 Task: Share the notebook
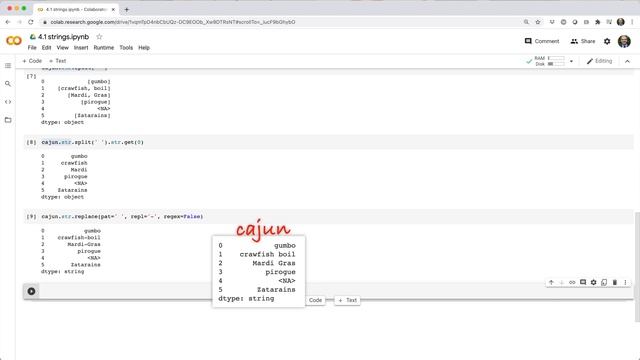point(583,41)
